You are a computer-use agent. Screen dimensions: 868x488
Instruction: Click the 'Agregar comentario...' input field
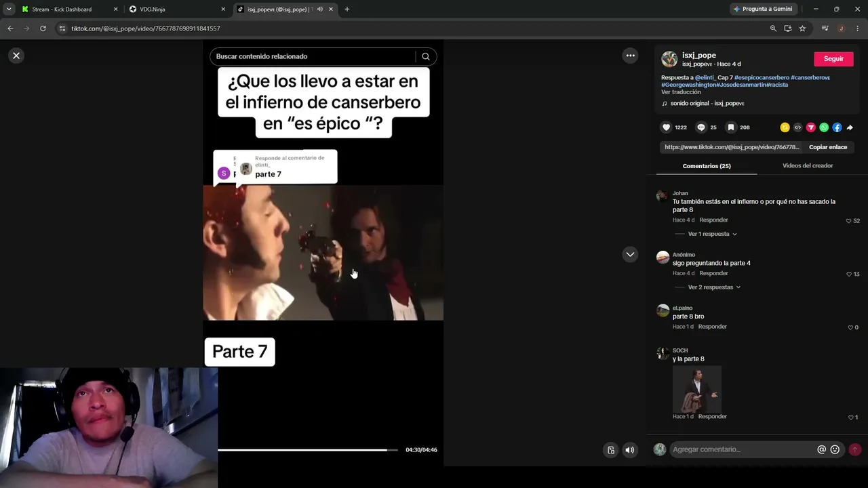pos(743,449)
